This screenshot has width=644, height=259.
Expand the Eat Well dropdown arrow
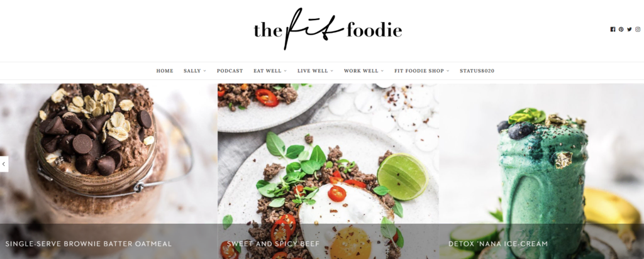tap(285, 71)
